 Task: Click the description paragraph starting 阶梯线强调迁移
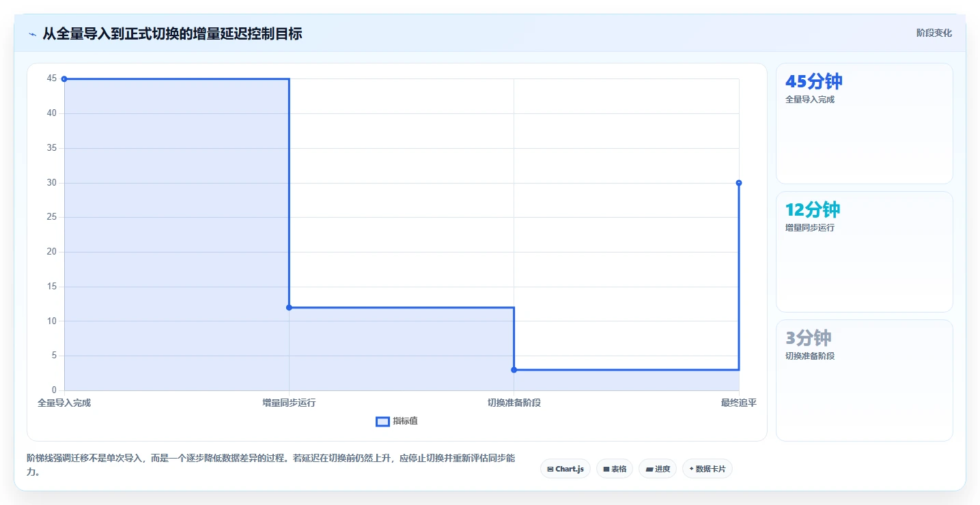point(272,465)
